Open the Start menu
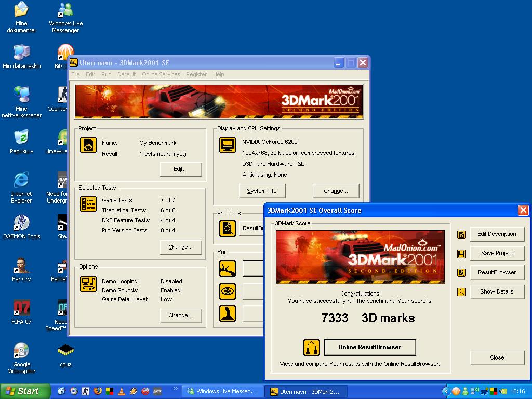532x399 pixels. [25, 391]
